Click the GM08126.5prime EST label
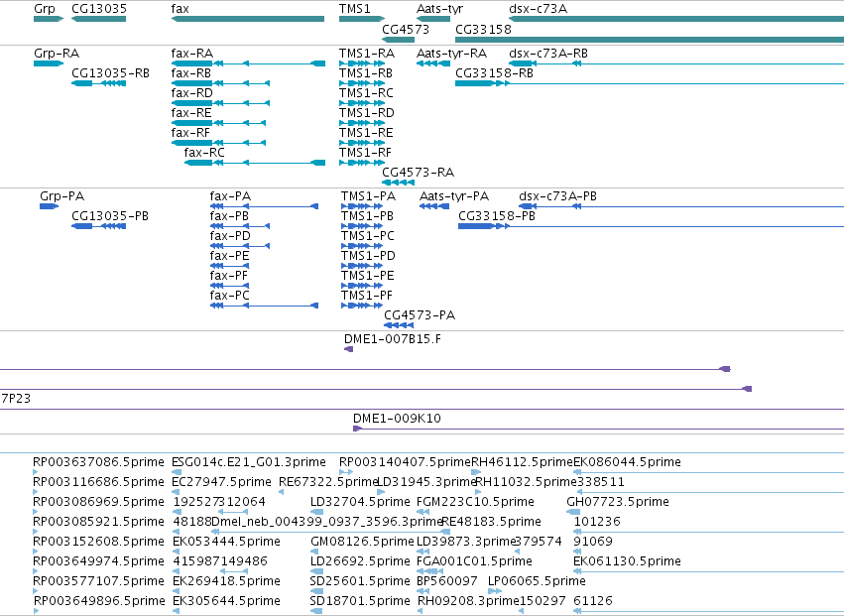Screen dimensions: 844x616 pyautogui.click(x=362, y=542)
